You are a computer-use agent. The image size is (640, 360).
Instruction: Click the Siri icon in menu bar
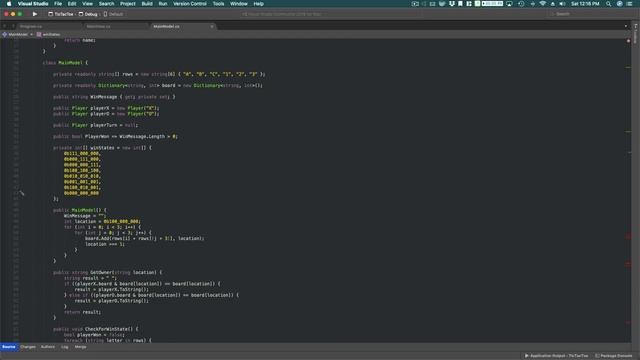coord(620,4)
